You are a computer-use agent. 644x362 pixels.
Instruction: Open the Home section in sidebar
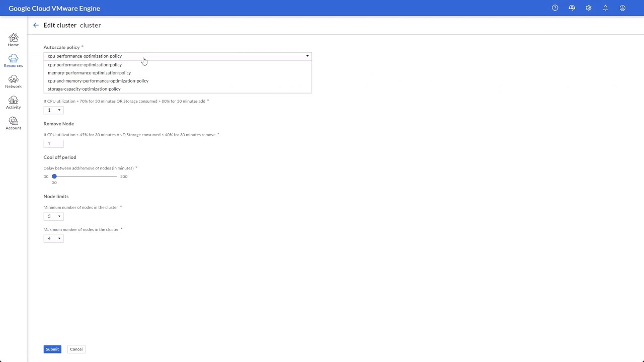pyautogui.click(x=13, y=40)
